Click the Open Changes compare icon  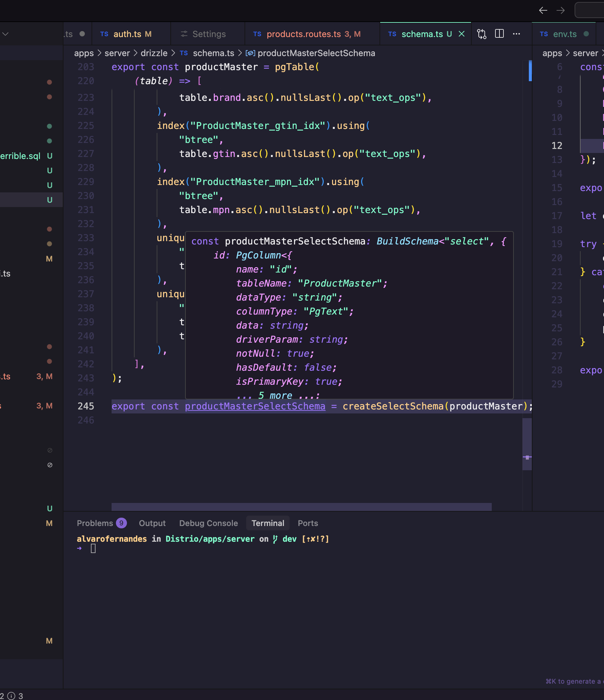(482, 34)
